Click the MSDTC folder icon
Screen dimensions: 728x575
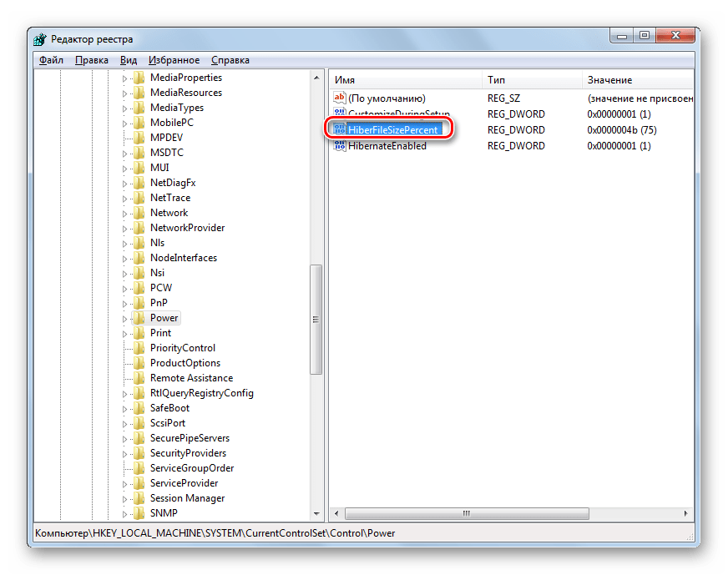click(x=139, y=153)
